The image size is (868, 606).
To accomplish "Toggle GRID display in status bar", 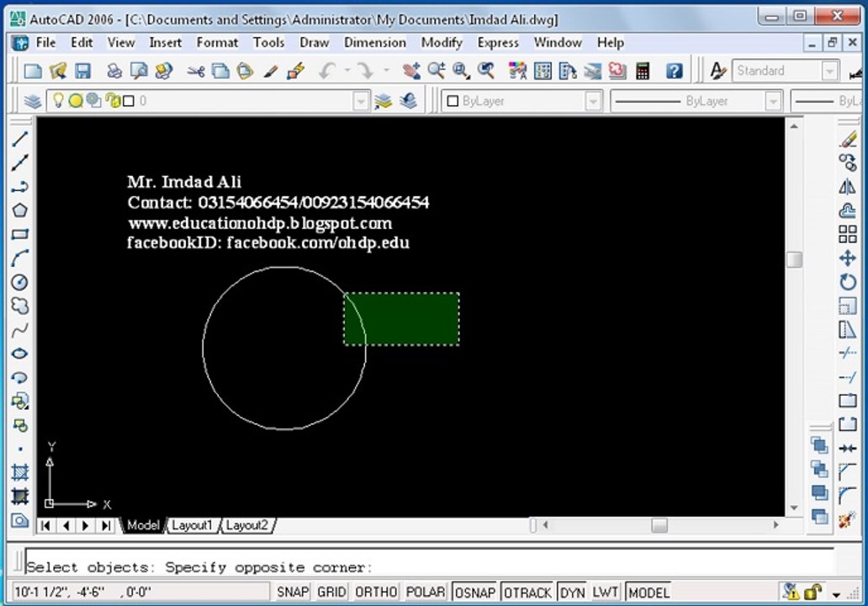I will tap(331, 593).
